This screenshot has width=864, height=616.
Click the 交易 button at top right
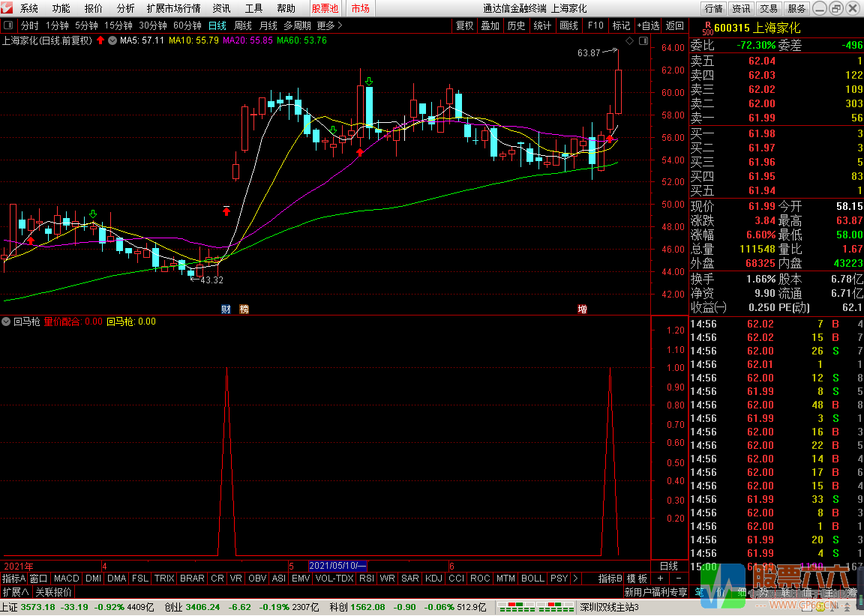pyautogui.click(x=769, y=8)
